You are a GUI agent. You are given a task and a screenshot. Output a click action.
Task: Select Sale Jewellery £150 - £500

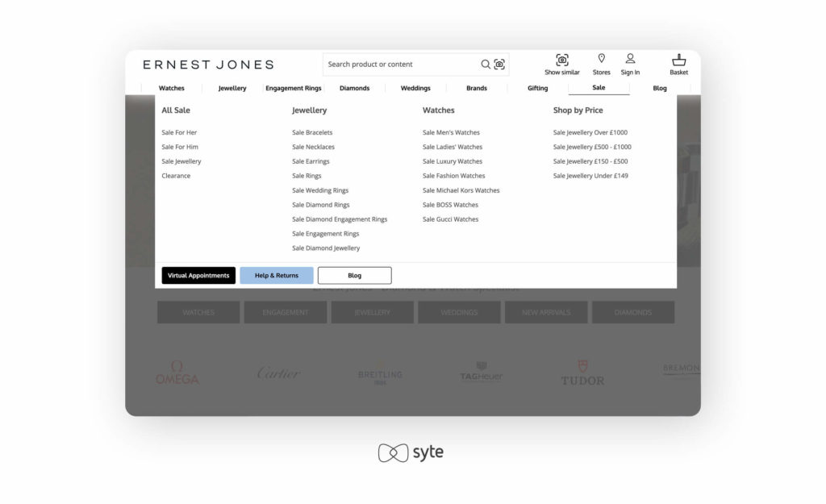point(590,161)
